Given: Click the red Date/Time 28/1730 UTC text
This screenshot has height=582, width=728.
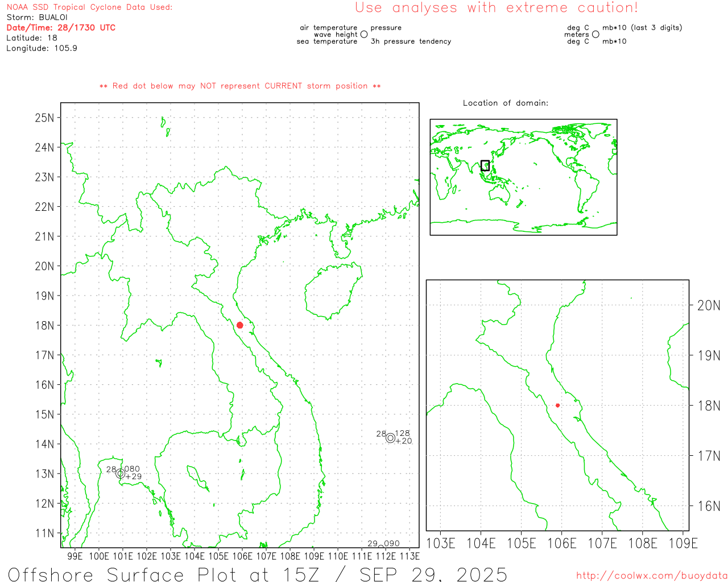Looking at the screenshot, I should [61, 27].
